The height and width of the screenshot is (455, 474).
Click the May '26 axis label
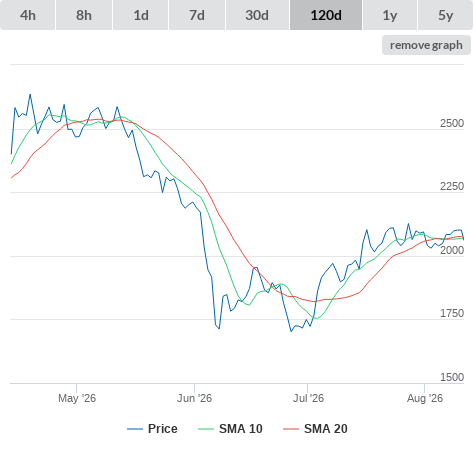coord(77,398)
